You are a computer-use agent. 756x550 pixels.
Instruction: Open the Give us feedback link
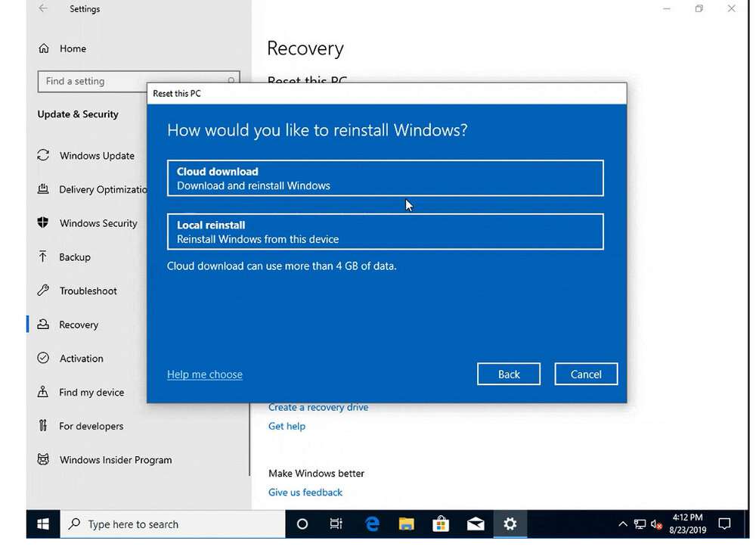[x=305, y=493]
